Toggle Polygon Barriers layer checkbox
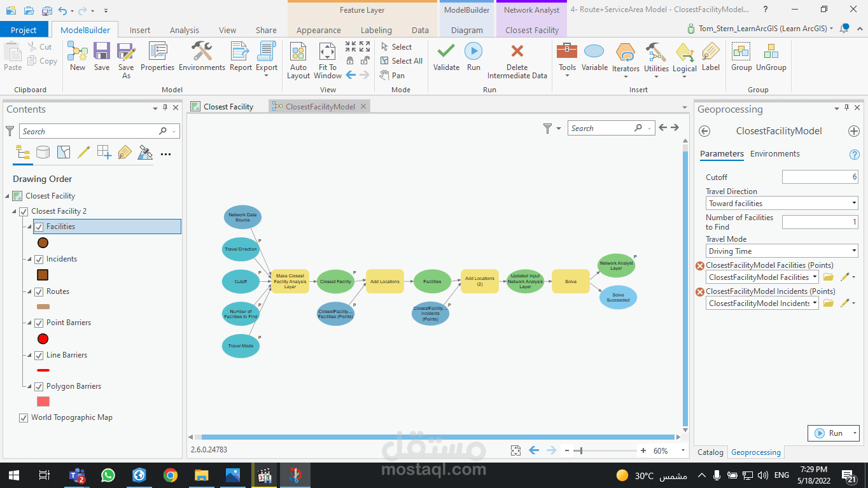The width and height of the screenshot is (868, 488). [x=39, y=386]
